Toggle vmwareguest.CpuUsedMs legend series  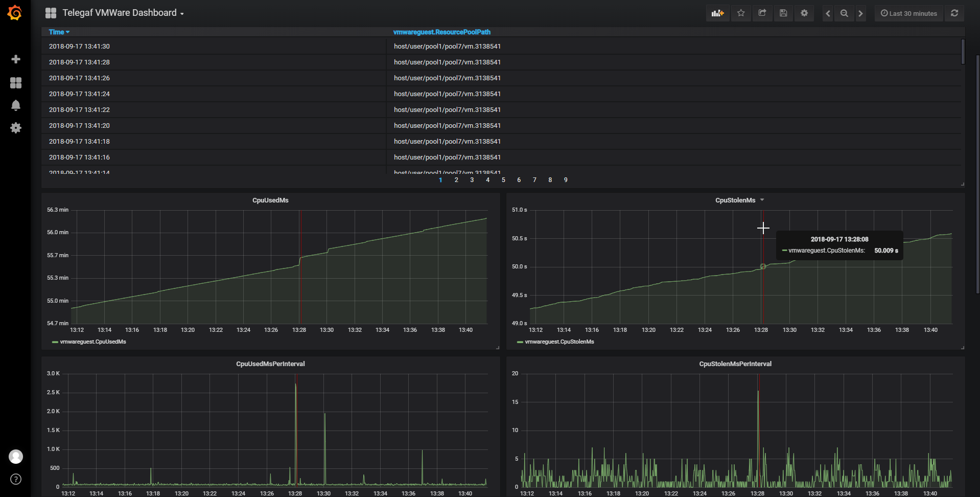coord(93,342)
